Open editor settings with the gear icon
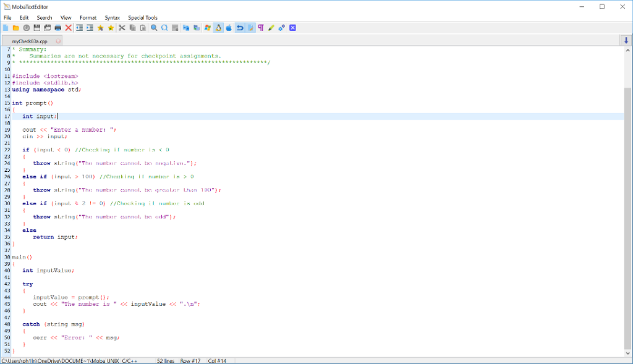Image resolution: width=633 pixels, height=364 pixels. tap(281, 27)
